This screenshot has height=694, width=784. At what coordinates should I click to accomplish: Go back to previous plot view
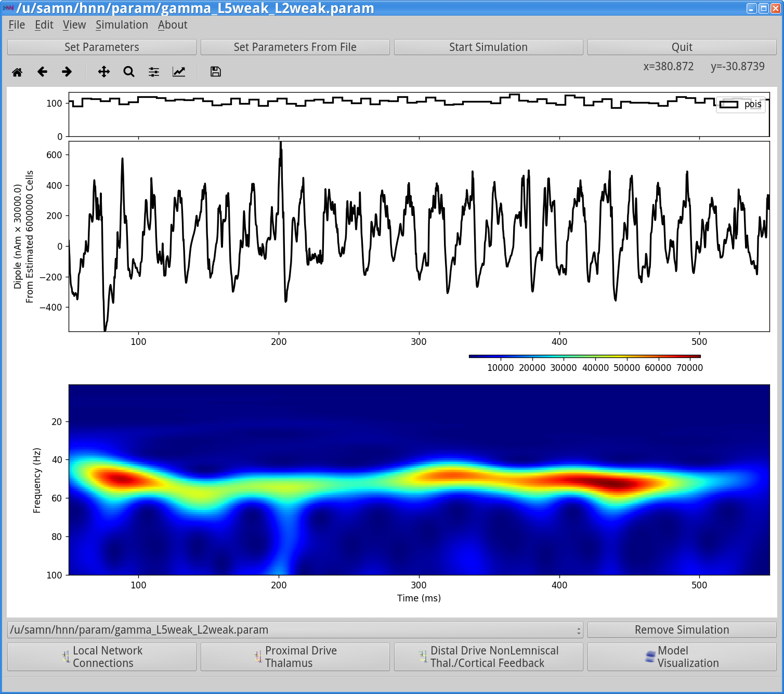[x=42, y=72]
